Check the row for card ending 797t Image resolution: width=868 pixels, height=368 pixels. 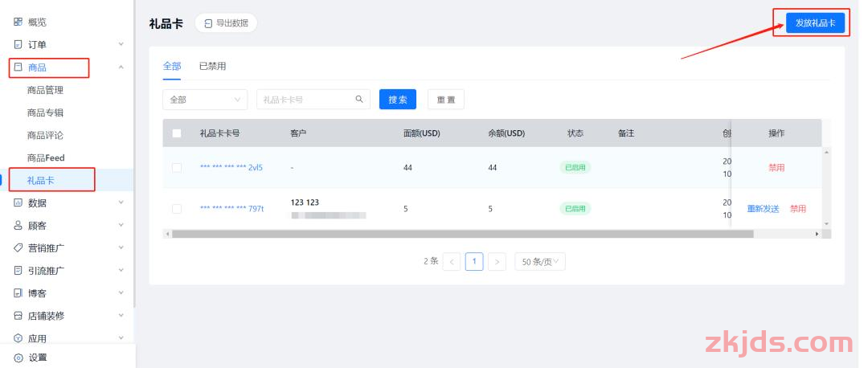(x=177, y=209)
